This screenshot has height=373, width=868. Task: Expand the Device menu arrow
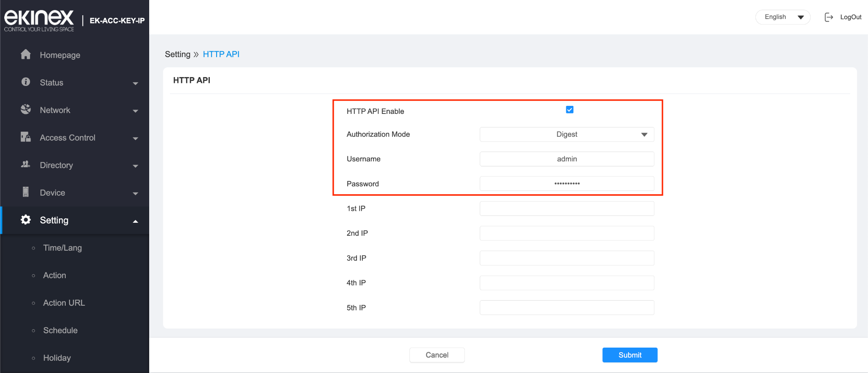point(136,193)
